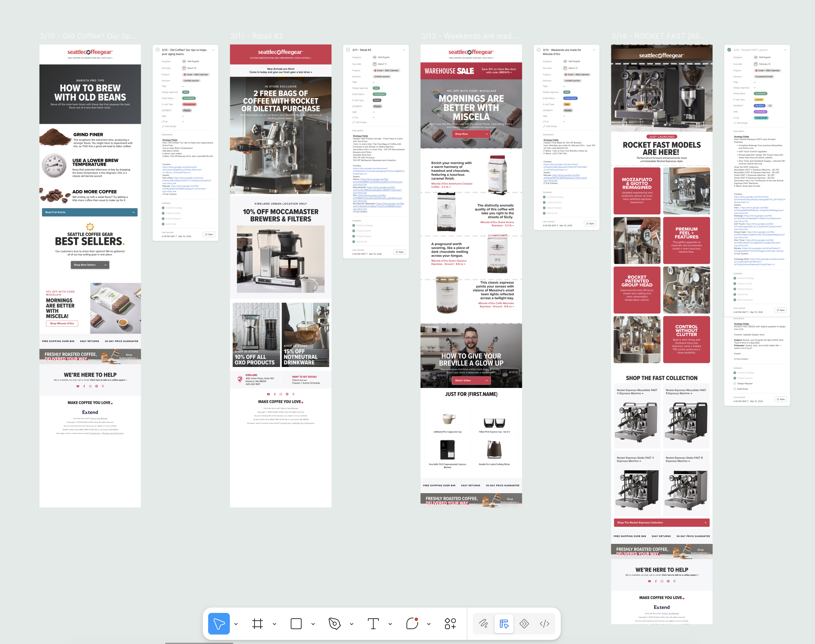Screen dimensions: 815x644
Task: Click the red location pin icon for Kirkland
Action: coord(240,379)
